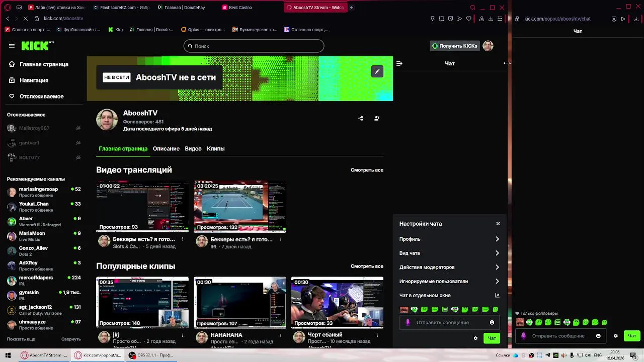
Task: Share the AbooshTV channel
Action: pyautogui.click(x=360, y=119)
